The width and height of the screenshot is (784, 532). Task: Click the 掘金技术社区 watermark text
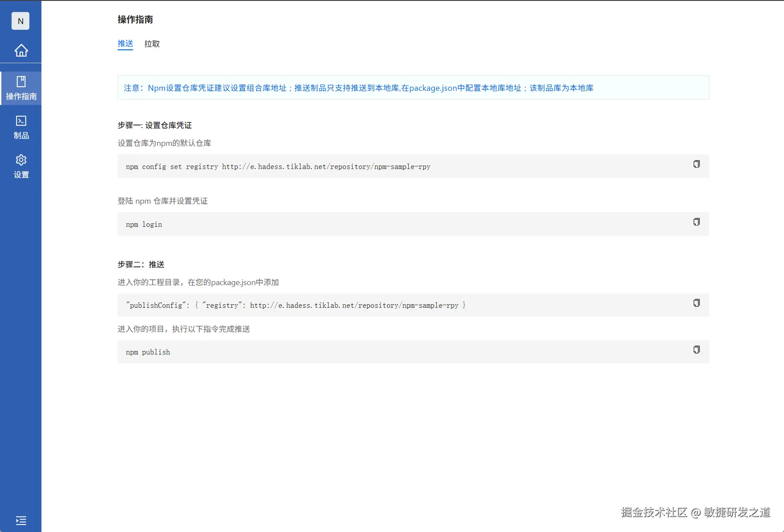click(x=653, y=512)
